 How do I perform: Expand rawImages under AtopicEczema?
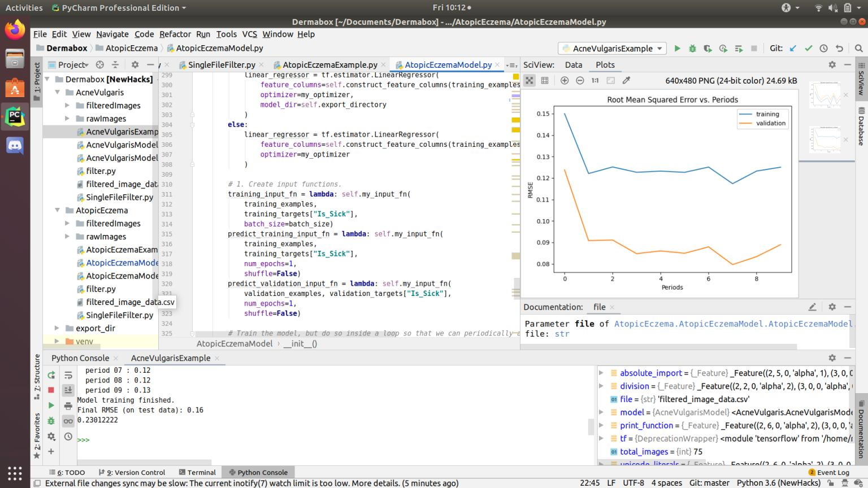pyautogui.click(x=67, y=237)
